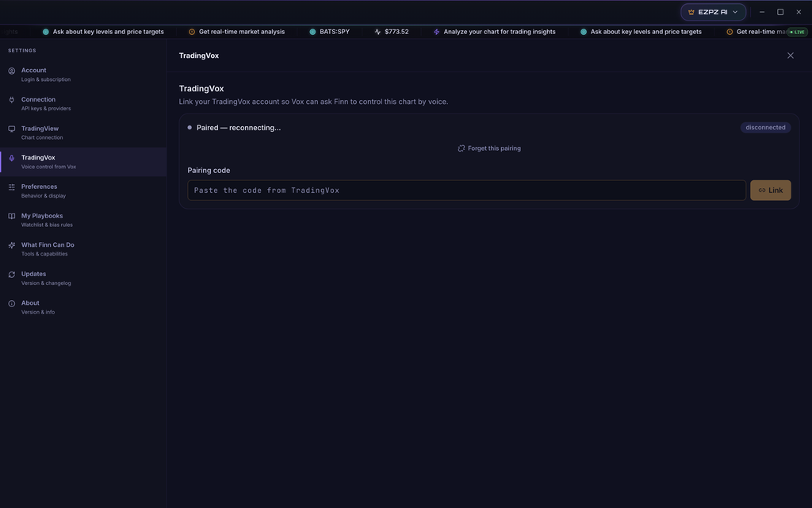Click Forget this pairing

click(x=489, y=148)
